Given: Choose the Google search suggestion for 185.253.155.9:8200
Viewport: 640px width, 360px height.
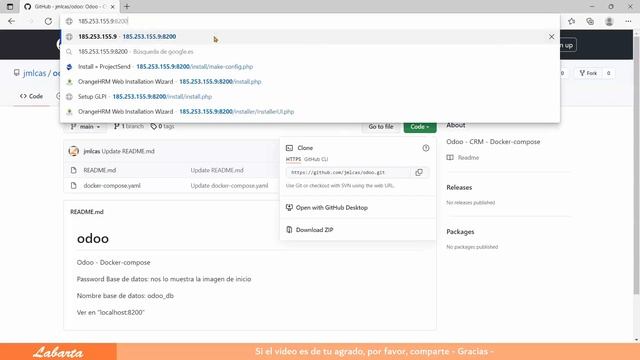Looking at the screenshot, I should [310, 52].
